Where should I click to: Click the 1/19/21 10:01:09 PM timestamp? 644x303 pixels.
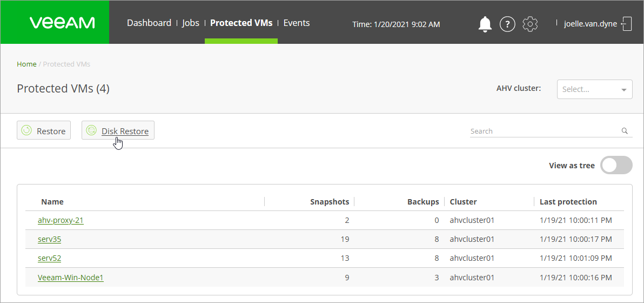click(x=576, y=258)
